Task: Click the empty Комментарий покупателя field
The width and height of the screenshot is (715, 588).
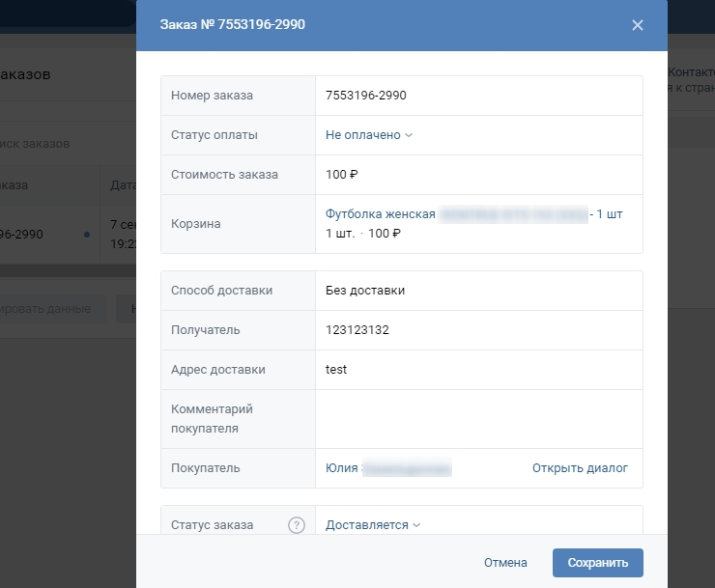Action: pyautogui.click(x=478, y=419)
